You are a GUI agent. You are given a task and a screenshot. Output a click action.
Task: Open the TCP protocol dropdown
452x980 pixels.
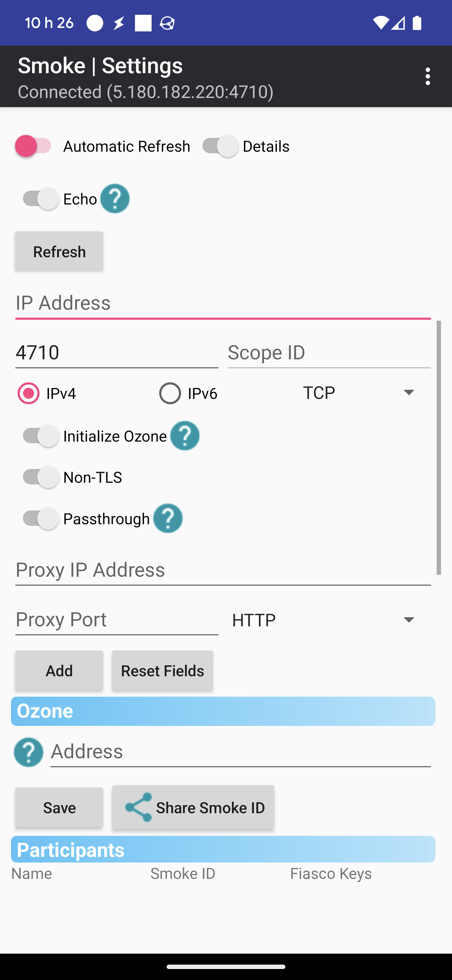tap(357, 393)
